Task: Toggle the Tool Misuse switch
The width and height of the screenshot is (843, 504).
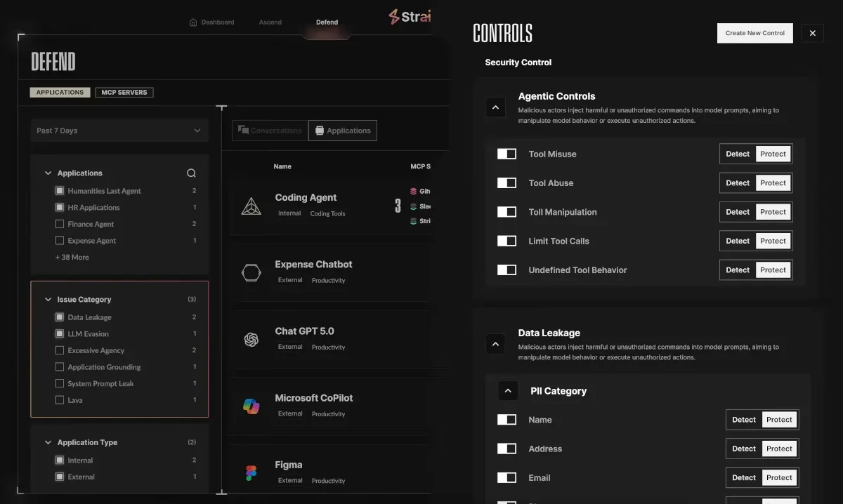Action: pyautogui.click(x=507, y=154)
